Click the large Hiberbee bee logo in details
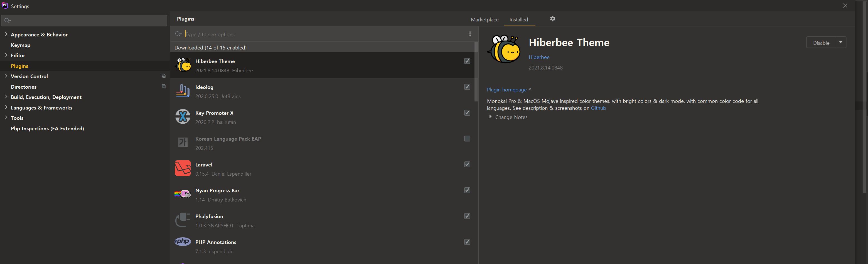The height and width of the screenshot is (264, 868). [504, 49]
